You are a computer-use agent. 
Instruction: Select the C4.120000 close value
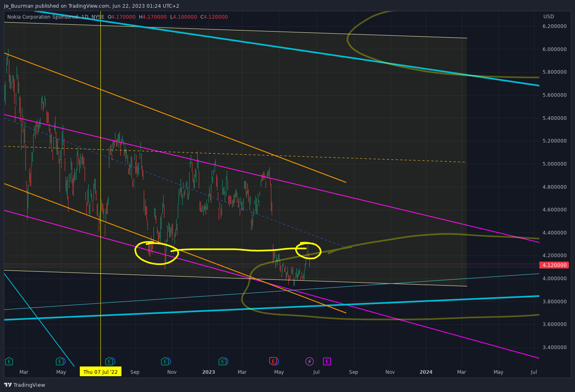coord(214,17)
